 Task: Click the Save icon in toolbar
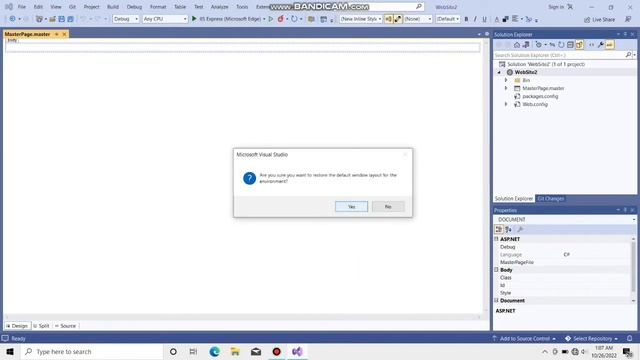point(62,19)
